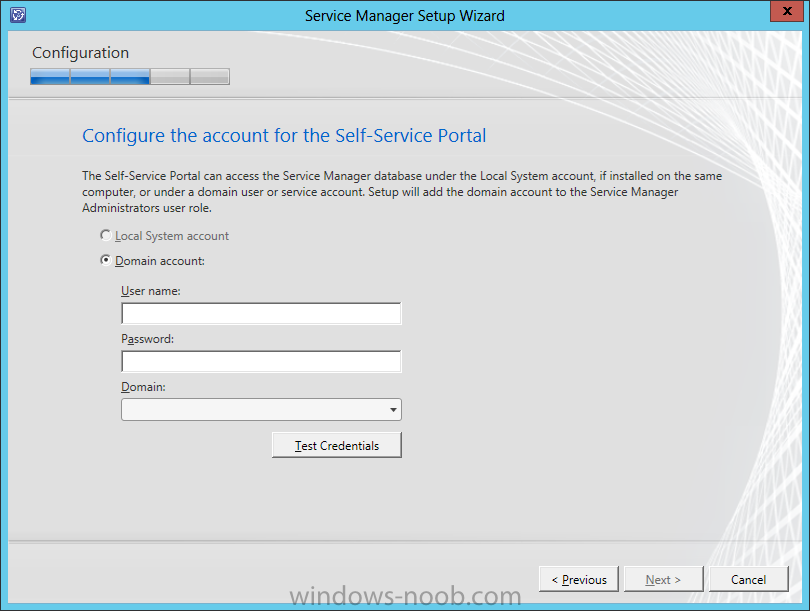The image size is (810, 611).
Task: Click the 'Configuration' step heading
Action: pyautogui.click(x=81, y=53)
